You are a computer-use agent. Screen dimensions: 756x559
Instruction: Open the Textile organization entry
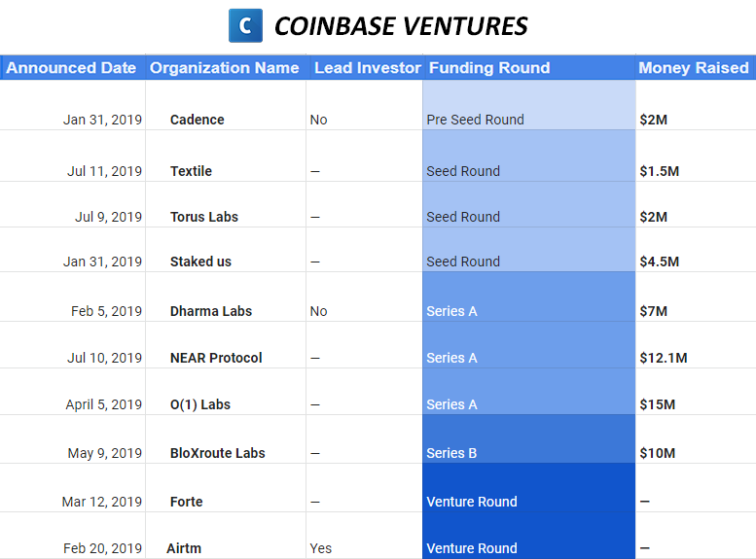tap(191, 171)
